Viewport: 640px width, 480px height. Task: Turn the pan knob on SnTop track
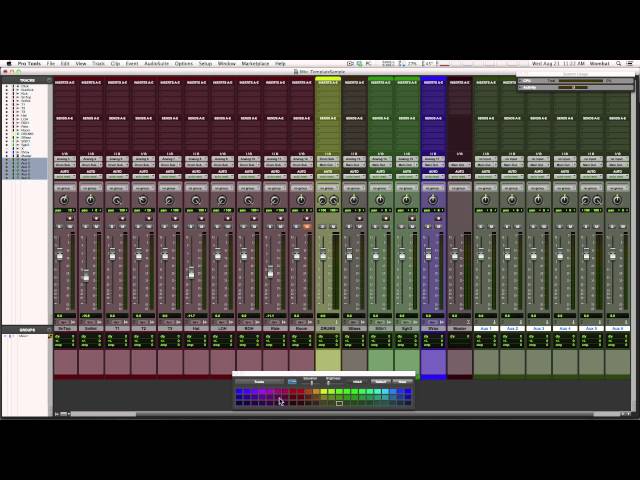point(64,200)
